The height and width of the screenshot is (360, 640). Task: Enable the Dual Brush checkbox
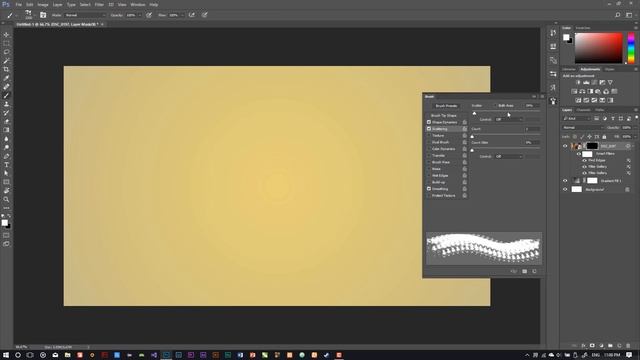click(x=429, y=142)
